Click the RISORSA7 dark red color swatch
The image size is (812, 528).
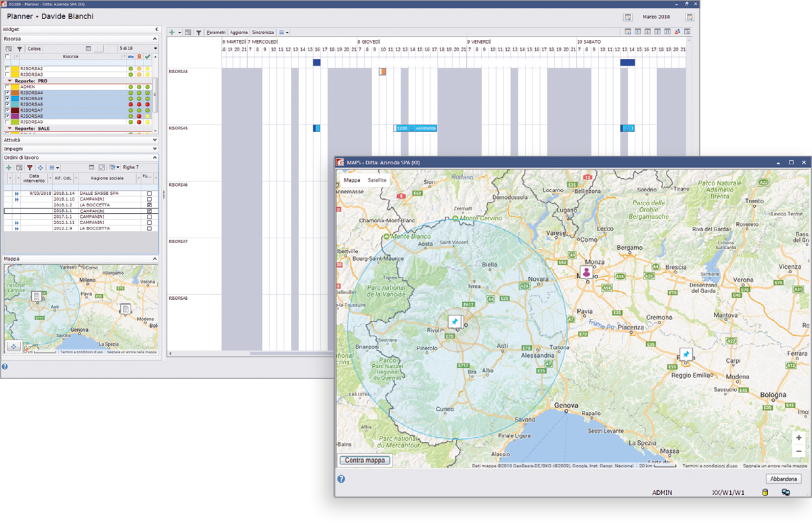pyautogui.click(x=14, y=110)
